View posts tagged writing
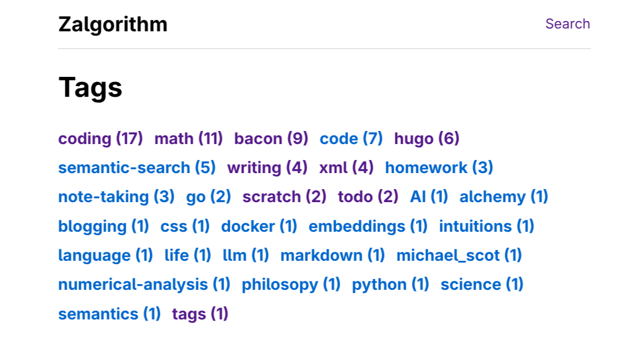The image size is (644, 361). point(267,167)
